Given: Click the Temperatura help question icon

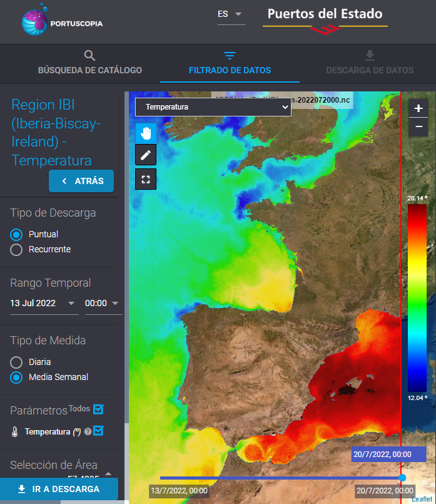Looking at the screenshot, I should 88,431.
